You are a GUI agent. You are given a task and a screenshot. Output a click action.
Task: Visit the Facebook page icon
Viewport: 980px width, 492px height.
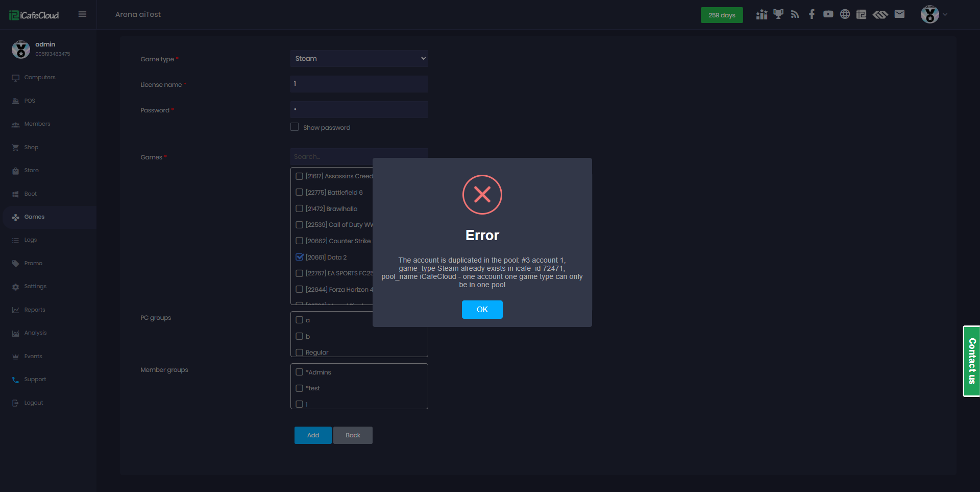click(812, 14)
